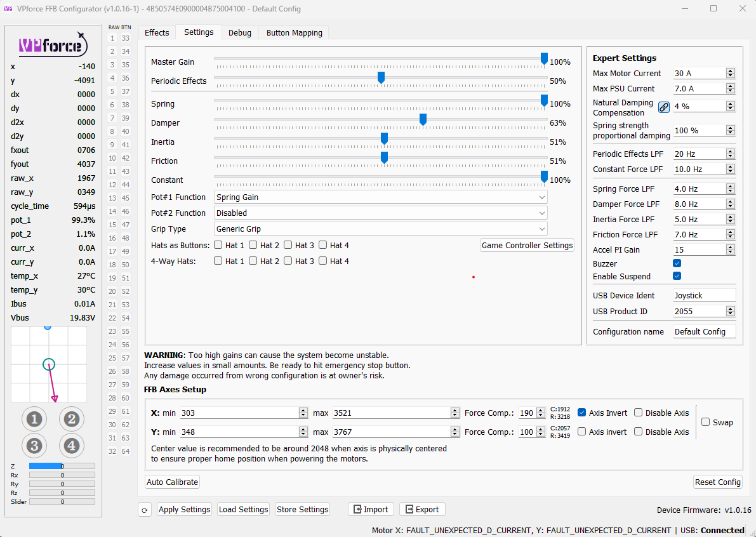Enable the Swap axes checkbox
The width and height of the screenshot is (756, 537).
pos(706,422)
